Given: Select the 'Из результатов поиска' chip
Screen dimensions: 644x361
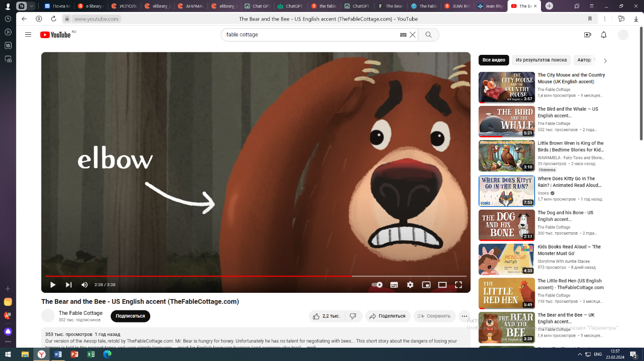Looking at the screenshot, I should point(541,60).
